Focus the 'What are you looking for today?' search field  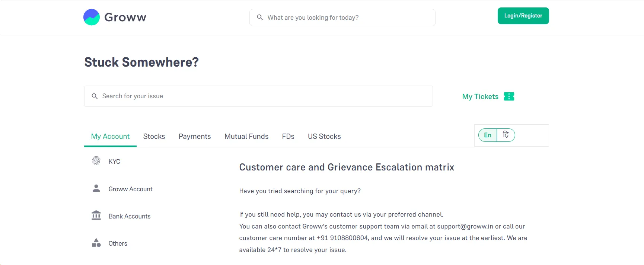pyautogui.click(x=342, y=17)
